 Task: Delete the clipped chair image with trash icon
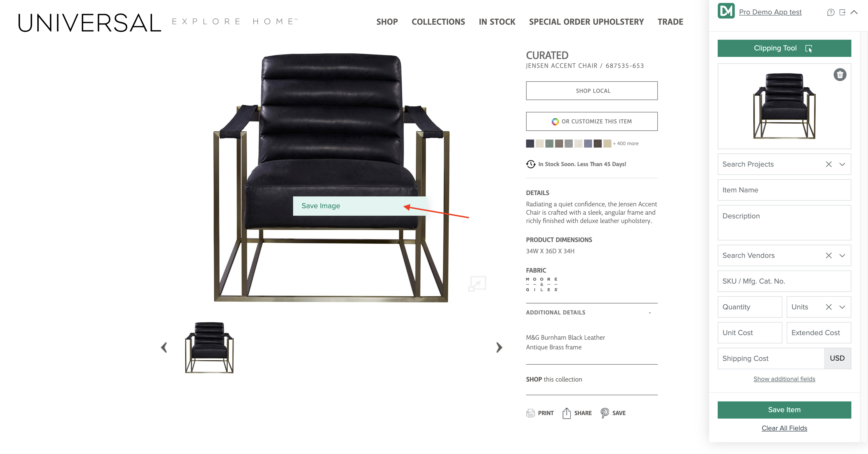(x=840, y=74)
